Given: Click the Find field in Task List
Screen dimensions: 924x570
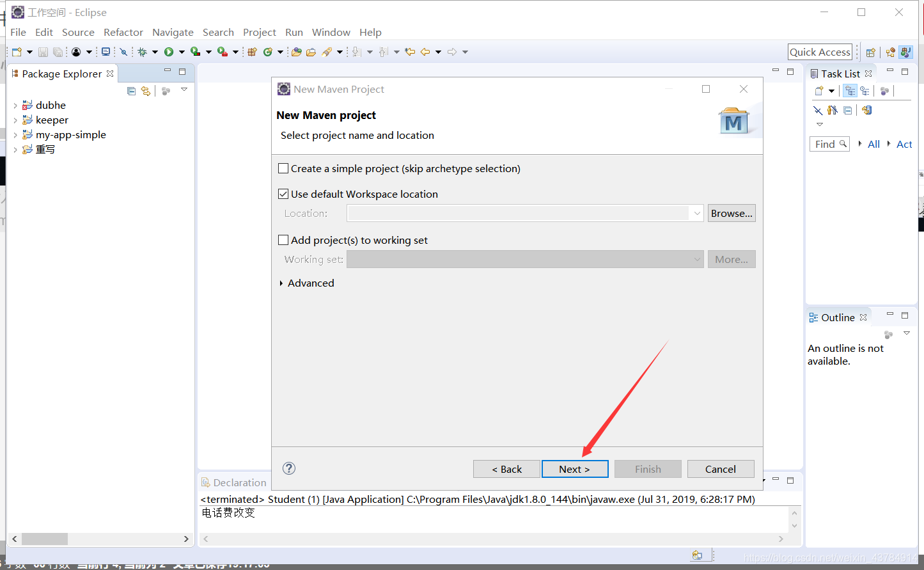Looking at the screenshot, I should [x=829, y=144].
